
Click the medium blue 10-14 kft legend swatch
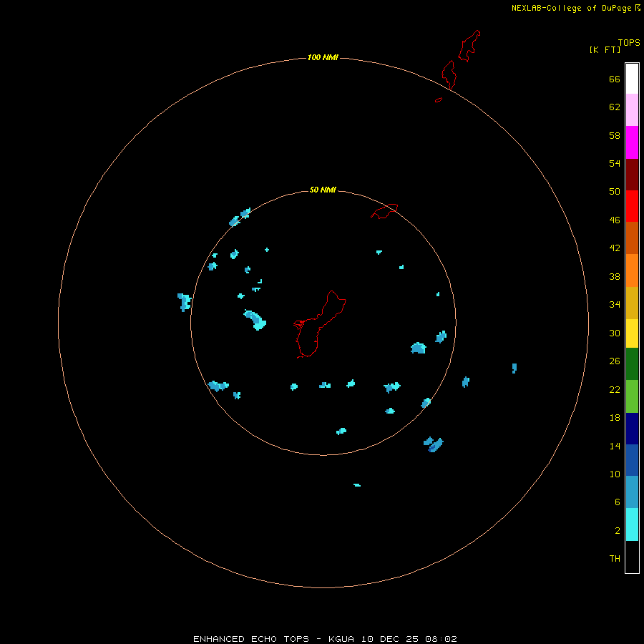pos(632,460)
